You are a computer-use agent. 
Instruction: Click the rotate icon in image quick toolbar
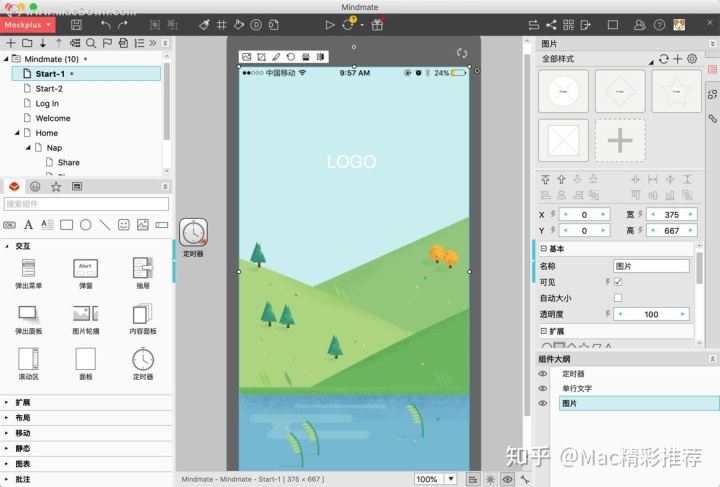291,57
